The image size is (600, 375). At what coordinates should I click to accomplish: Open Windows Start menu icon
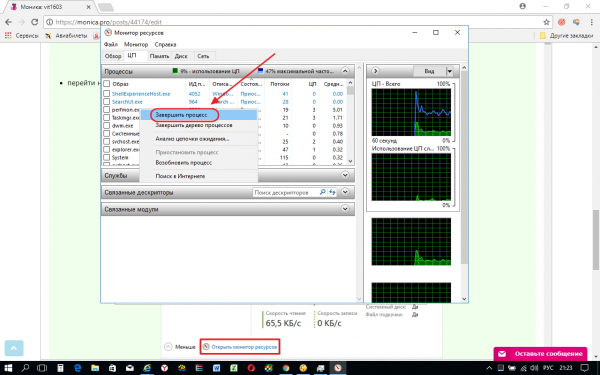click(8, 368)
